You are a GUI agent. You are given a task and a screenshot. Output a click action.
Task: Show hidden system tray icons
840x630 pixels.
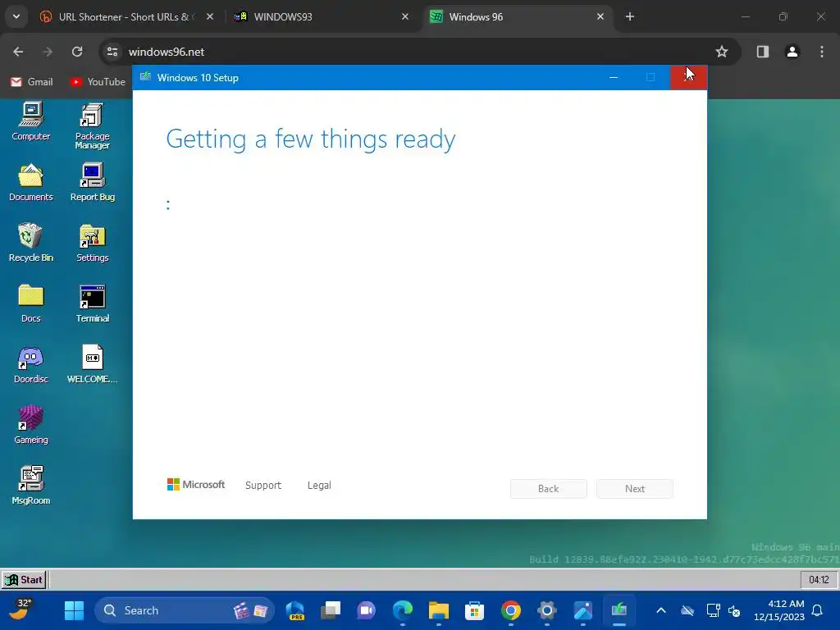tap(661, 610)
